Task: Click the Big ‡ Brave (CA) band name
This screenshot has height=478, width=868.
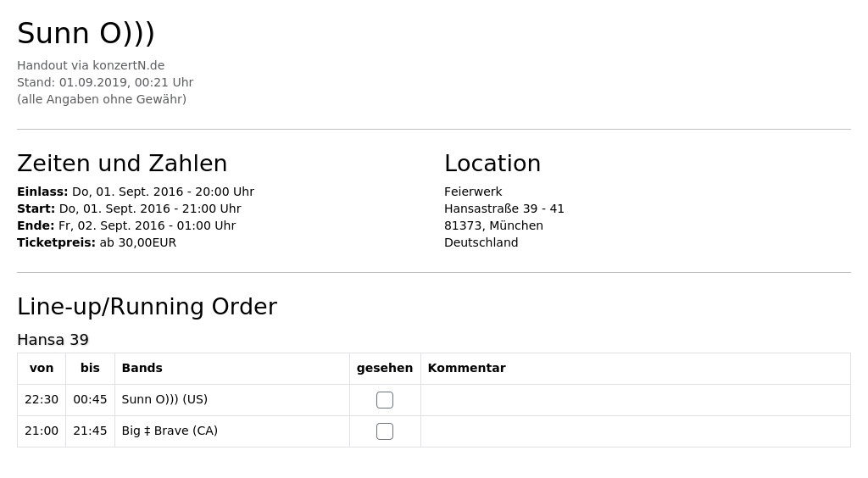Action: point(170,431)
